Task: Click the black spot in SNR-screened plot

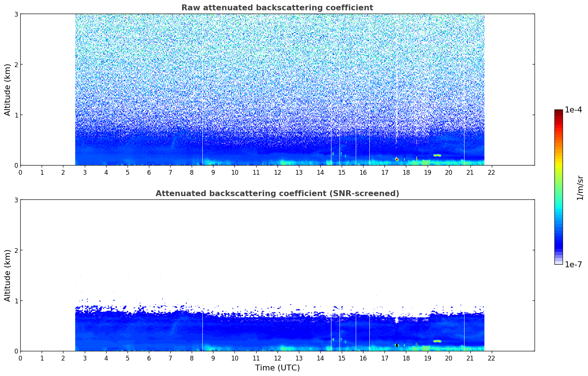Action: [397, 345]
